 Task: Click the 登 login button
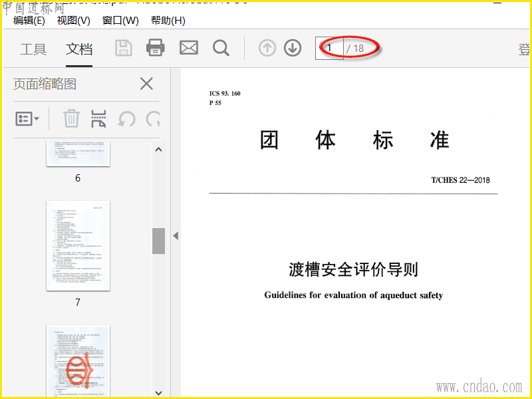[x=524, y=49]
